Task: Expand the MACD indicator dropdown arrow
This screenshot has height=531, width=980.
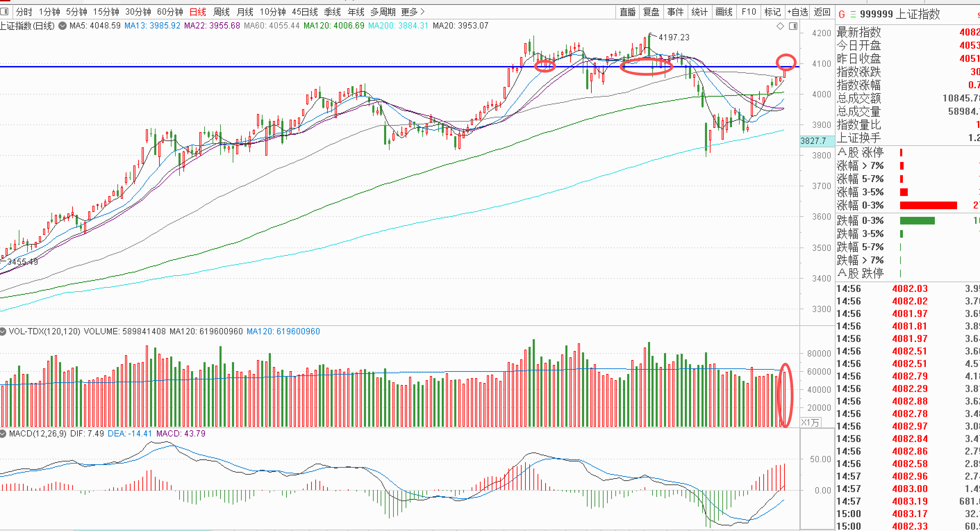Action: (3, 434)
